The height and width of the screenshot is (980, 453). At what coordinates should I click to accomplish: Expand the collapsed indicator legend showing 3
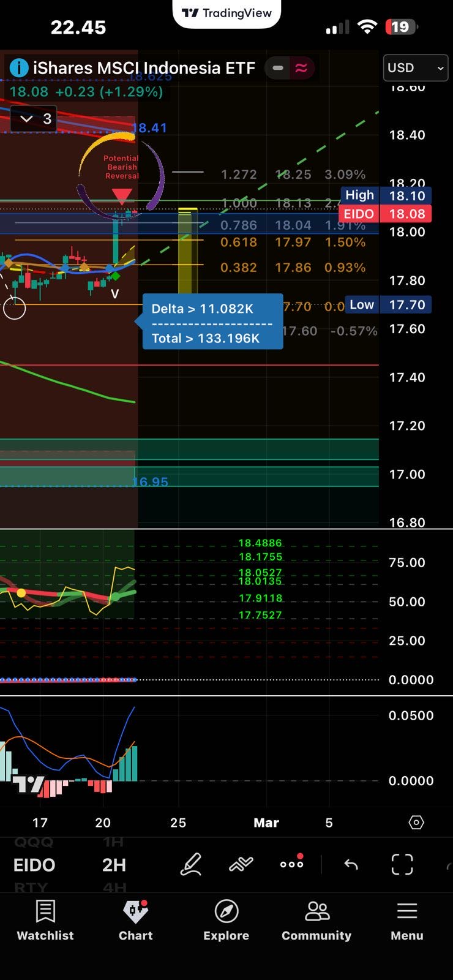tap(36, 119)
